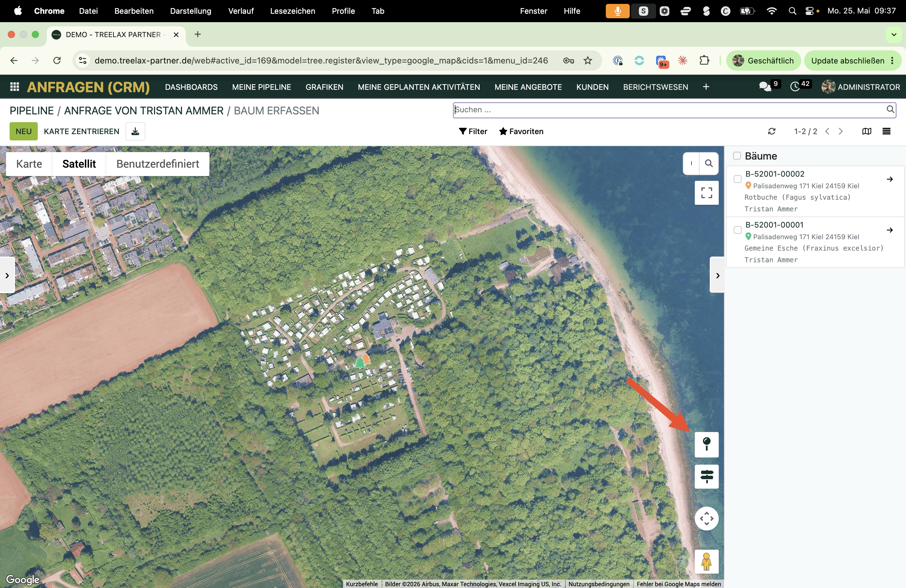Click the add menu plus icon
Viewport: 906px width, 588px height.
coord(706,87)
